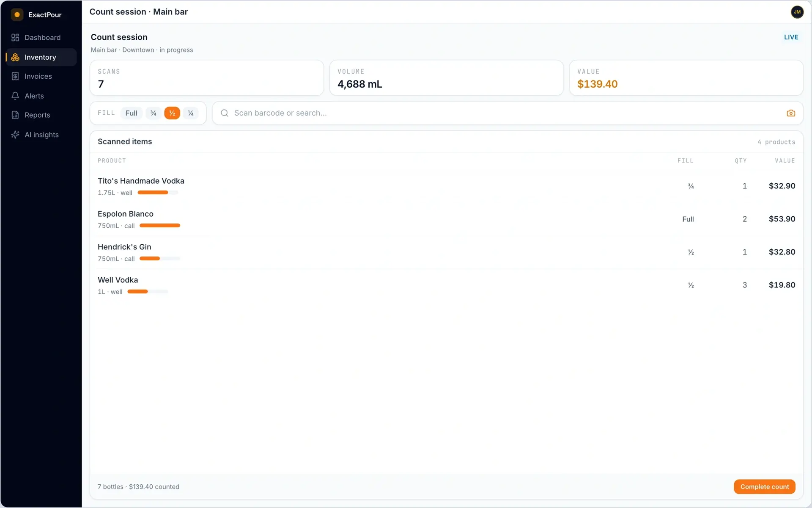Select the ½ fill option
Viewport: 812px width, 508px height.
coord(172,113)
